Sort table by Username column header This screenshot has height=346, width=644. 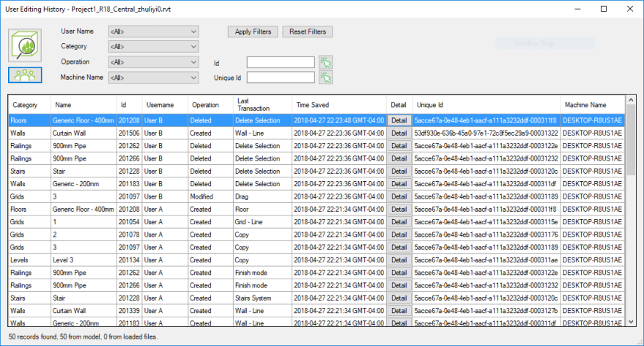[163, 105]
